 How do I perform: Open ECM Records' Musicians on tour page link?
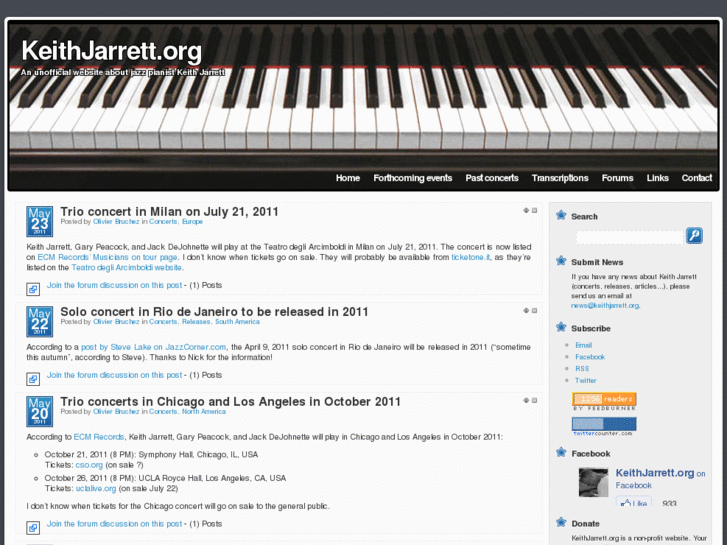tap(107, 257)
